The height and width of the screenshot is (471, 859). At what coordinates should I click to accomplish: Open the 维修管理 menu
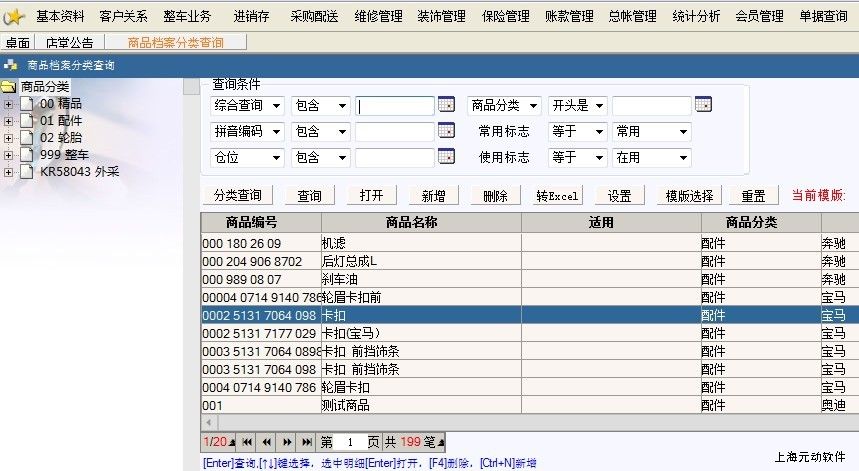(x=378, y=16)
